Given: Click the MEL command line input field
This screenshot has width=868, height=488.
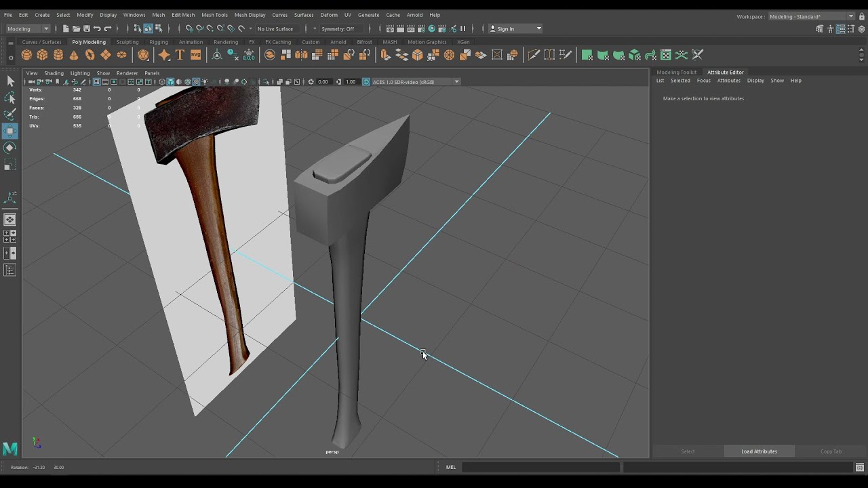Looking at the screenshot, I should tap(540, 467).
